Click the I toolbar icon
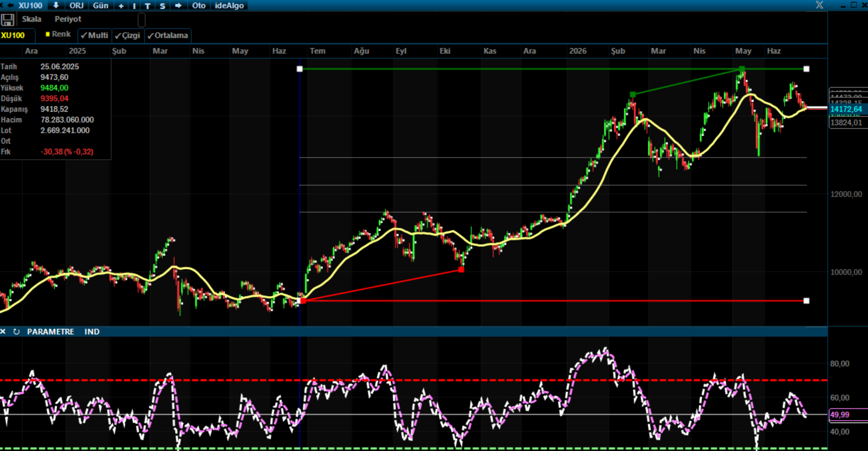This screenshot has width=868, height=451. 134,6
